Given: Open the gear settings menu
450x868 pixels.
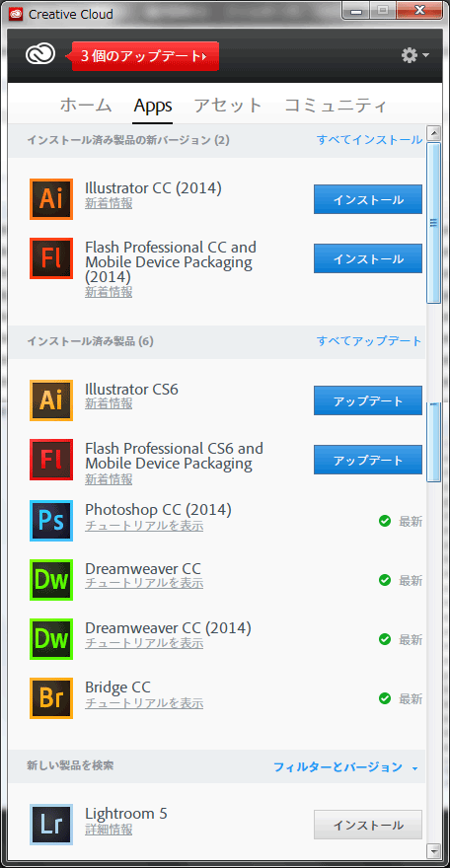Looking at the screenshot, I should tap(415, 55).
